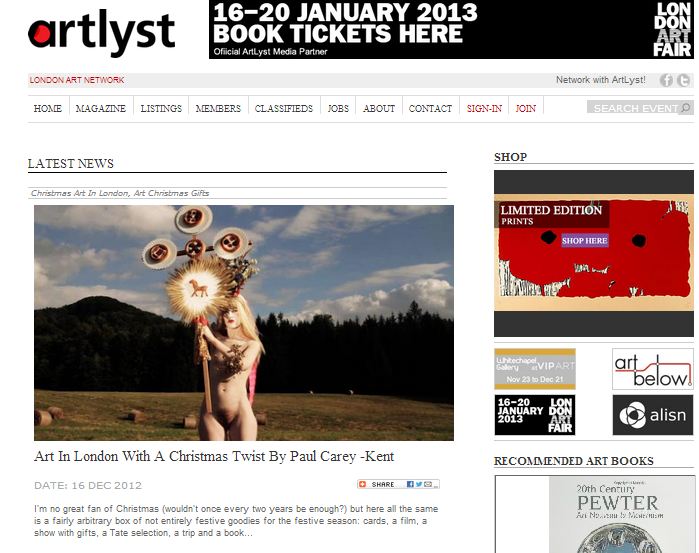Open the Whitechapel Gallery VIP Art banner
Viewport: 699px width, 553px height.
coord(535,369)
